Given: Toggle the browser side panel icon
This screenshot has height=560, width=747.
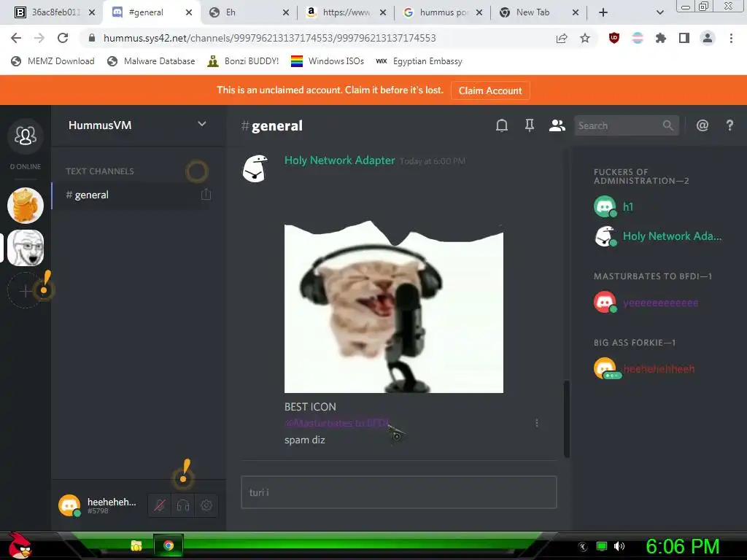Looking at the screenshot, I should [684, 38].
